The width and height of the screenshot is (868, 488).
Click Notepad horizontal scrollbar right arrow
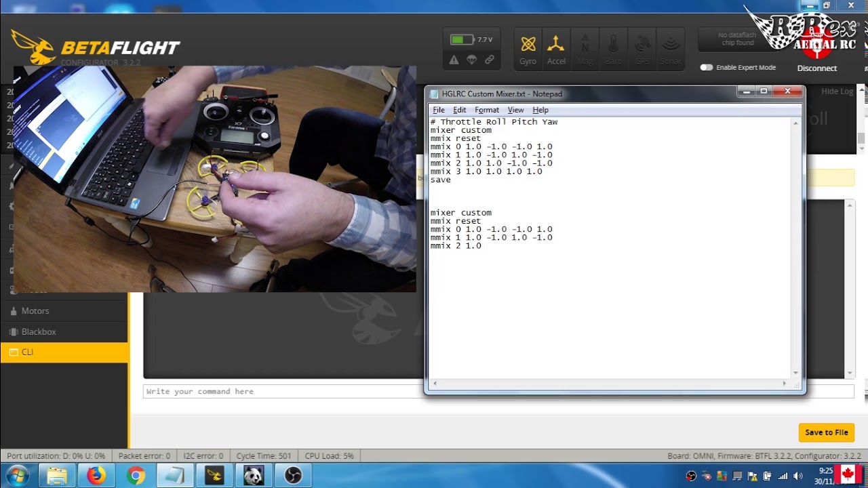(x=785, y=384)
